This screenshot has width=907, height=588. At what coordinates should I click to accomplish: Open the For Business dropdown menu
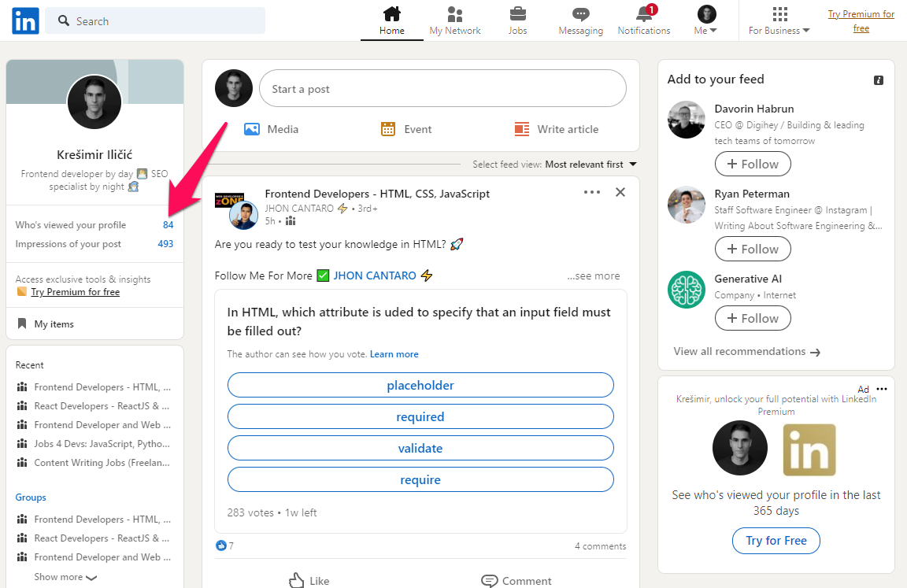pos(779,21)
